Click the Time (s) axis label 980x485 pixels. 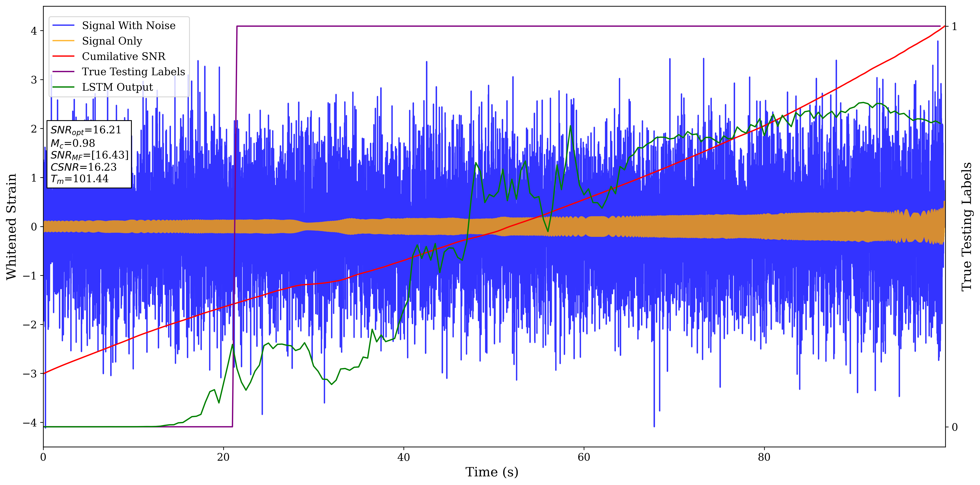pos(491,472)
